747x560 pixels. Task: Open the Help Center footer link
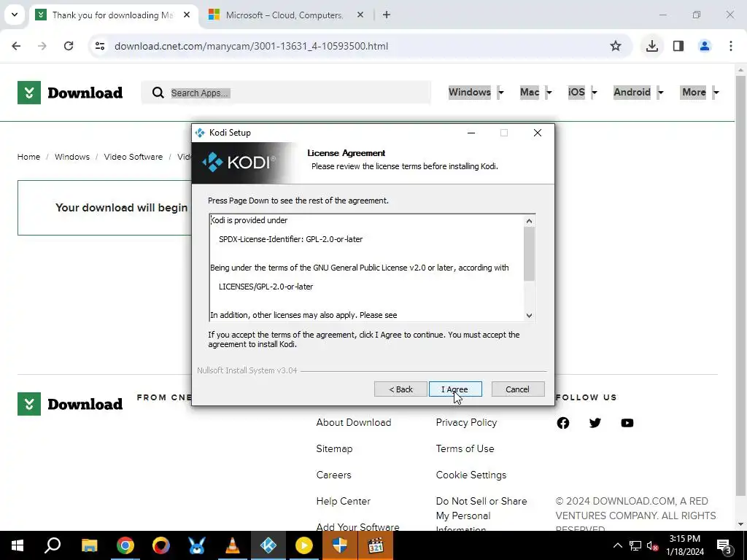[343, 501]
